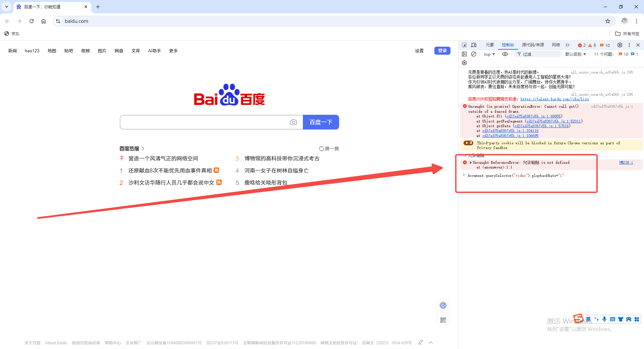This screenshot has height=349, width=644.
Task: Expand 百度热搜 chevron
Action: (143, 148)
